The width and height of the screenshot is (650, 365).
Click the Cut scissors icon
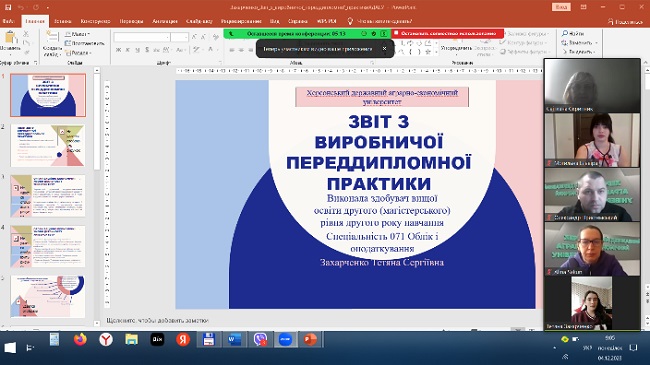point(26,34)
